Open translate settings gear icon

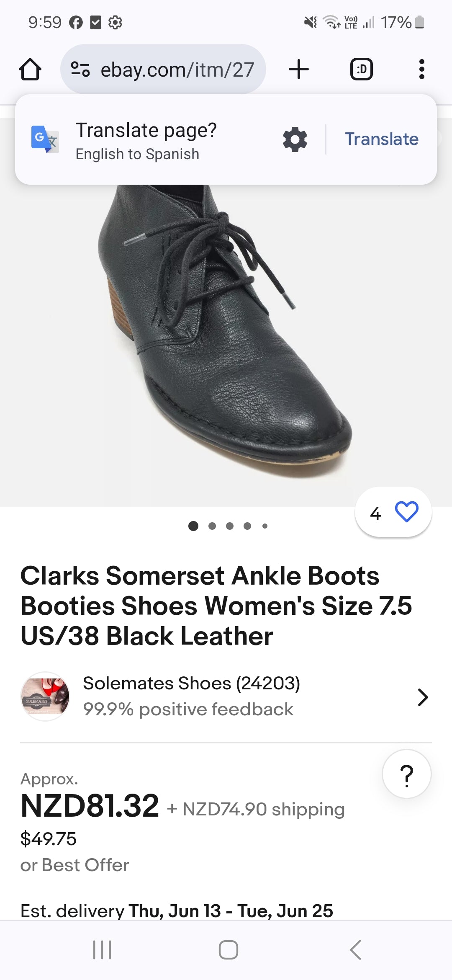(295, 139)
